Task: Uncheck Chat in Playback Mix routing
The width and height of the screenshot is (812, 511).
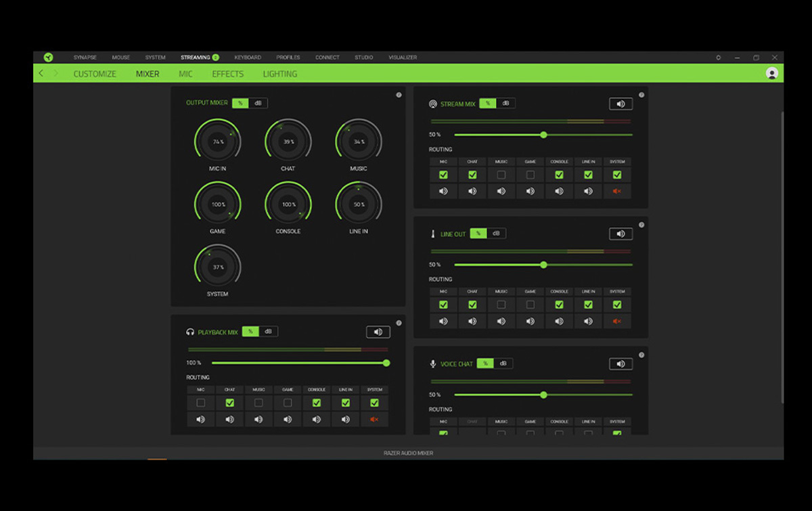Action: 229,403
